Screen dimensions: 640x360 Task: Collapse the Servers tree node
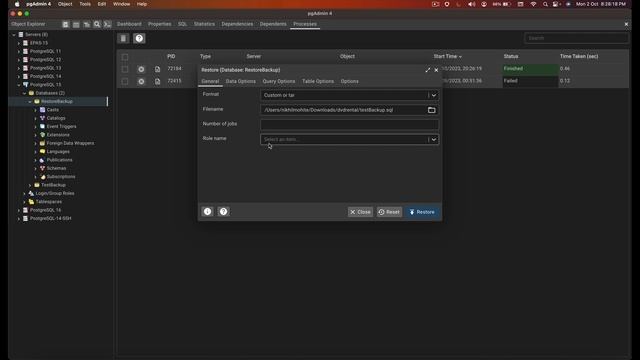pyautogui.click(x=14, y=35)
